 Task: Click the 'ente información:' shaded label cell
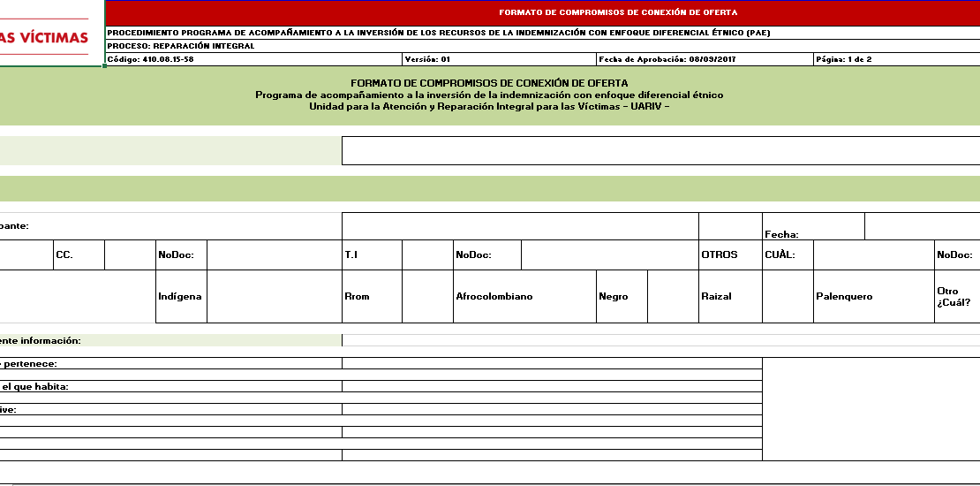tap(170, 340)
